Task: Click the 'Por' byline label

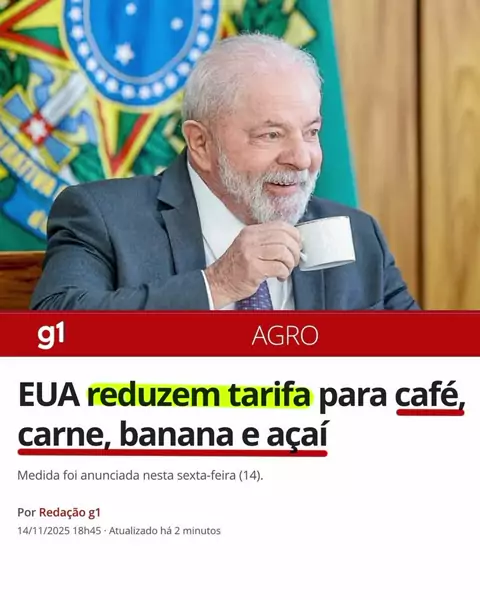Action: click(x=26, y=512)
